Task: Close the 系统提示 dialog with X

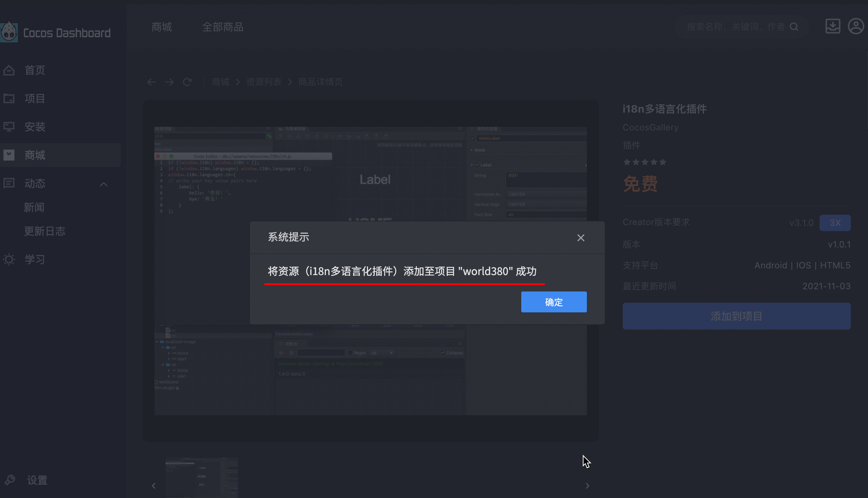Action: (581, 238)
